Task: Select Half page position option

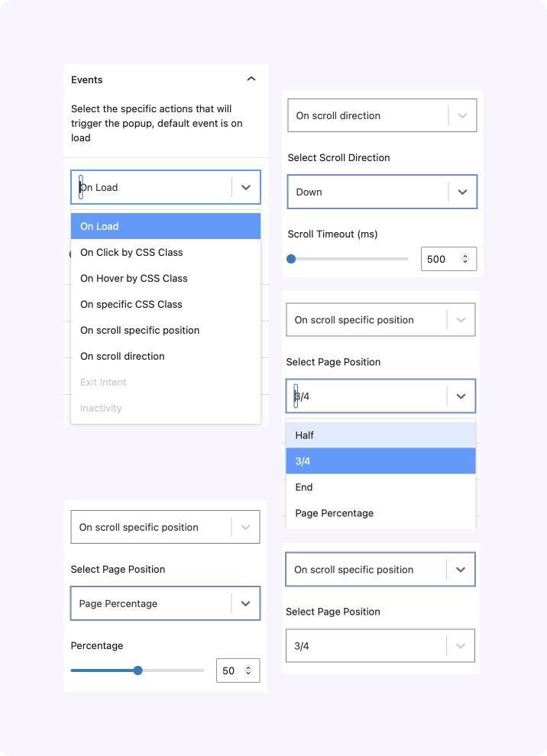Action: pyautogui.click(x=305, y=435)
